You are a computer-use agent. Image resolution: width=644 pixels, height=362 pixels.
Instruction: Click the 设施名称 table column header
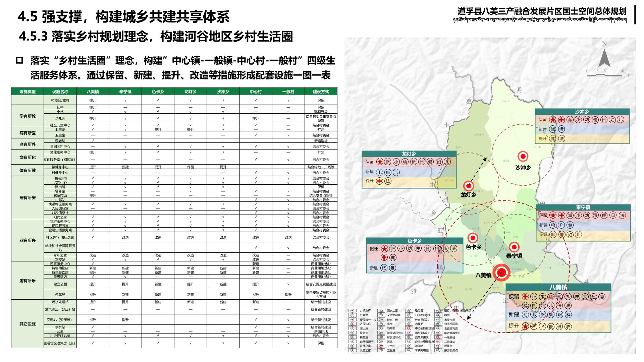pos(60,92)
